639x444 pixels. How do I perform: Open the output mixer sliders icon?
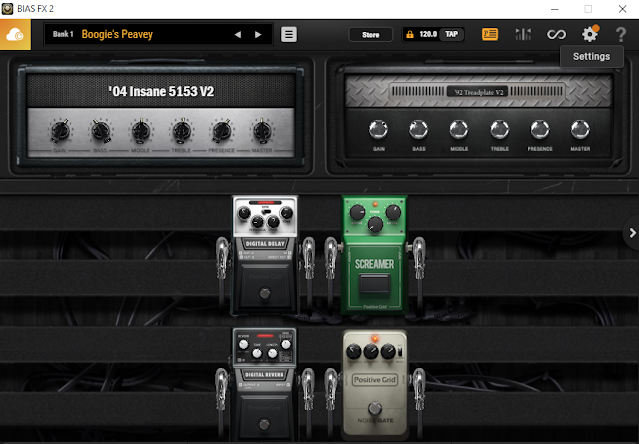coord(523,34)
